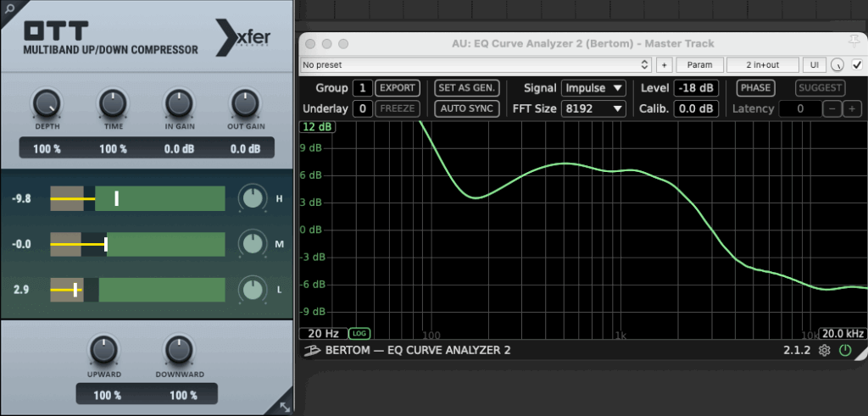Click the pin icon in plugin title bar
The height and width of the screenshot is (416, 868).
[858, 43]
